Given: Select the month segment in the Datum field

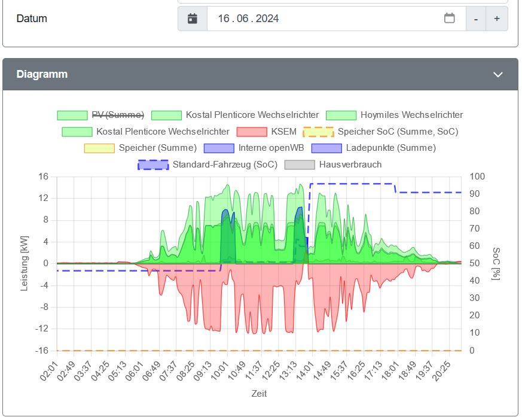Looking at the screenshot, I should point(243,19).
